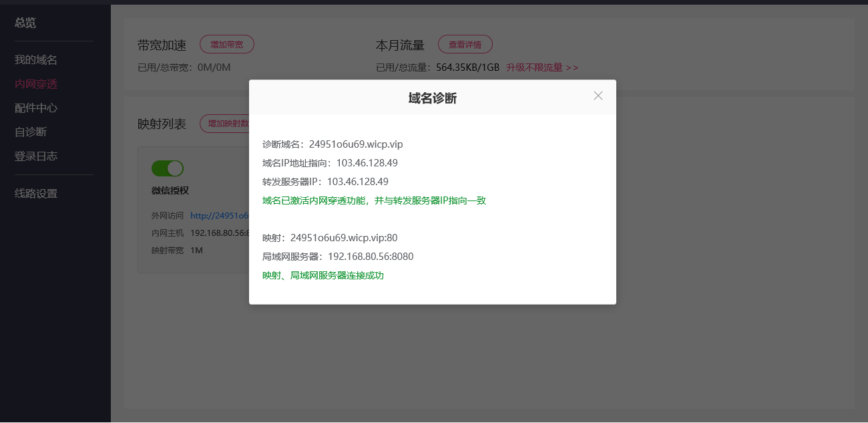This screenshot has width=868, height=423.
Task: Close the 域名诊断 dialog
Action: pyautogui.click(x=598, y=96)
